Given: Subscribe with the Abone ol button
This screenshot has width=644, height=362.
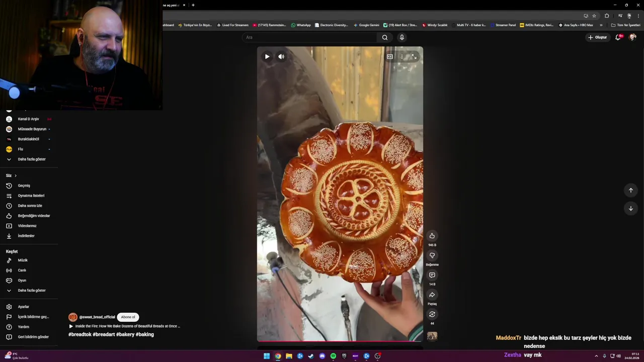Looking at the screenshot, I should pyautogui.click(x=128, y=317).
